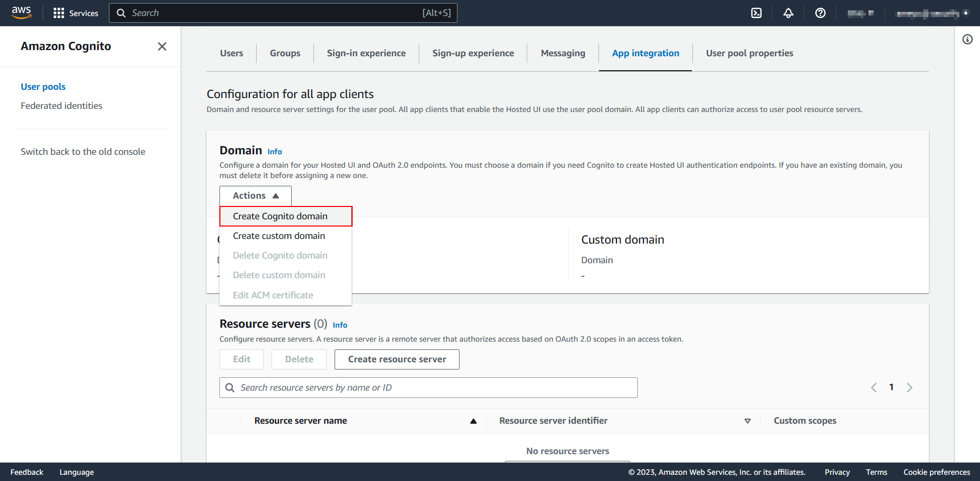Click the Custom scopes column header
The image size is (980, 481).
(805, 421)
